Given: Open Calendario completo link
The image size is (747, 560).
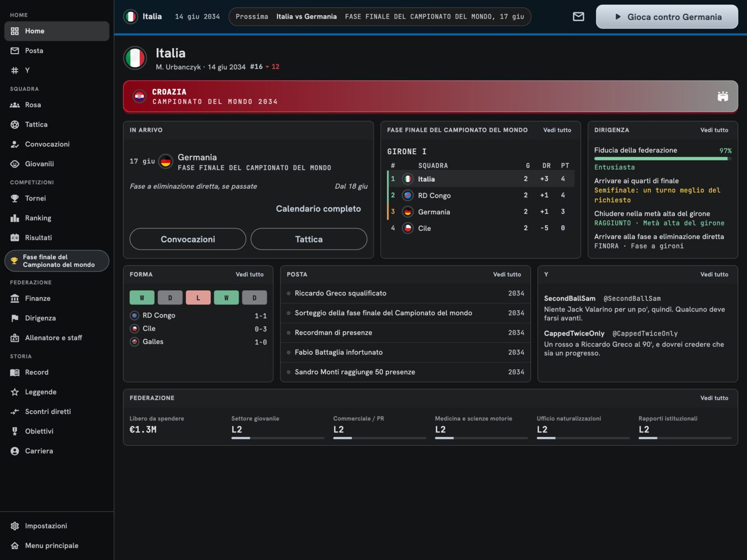Looking at the screenshot, I should point(319,209).
